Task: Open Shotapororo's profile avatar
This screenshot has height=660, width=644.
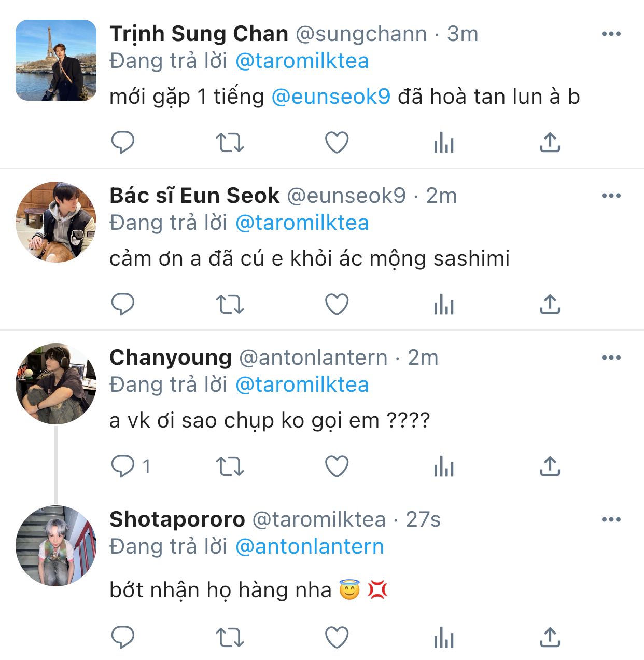Action: 56,546
